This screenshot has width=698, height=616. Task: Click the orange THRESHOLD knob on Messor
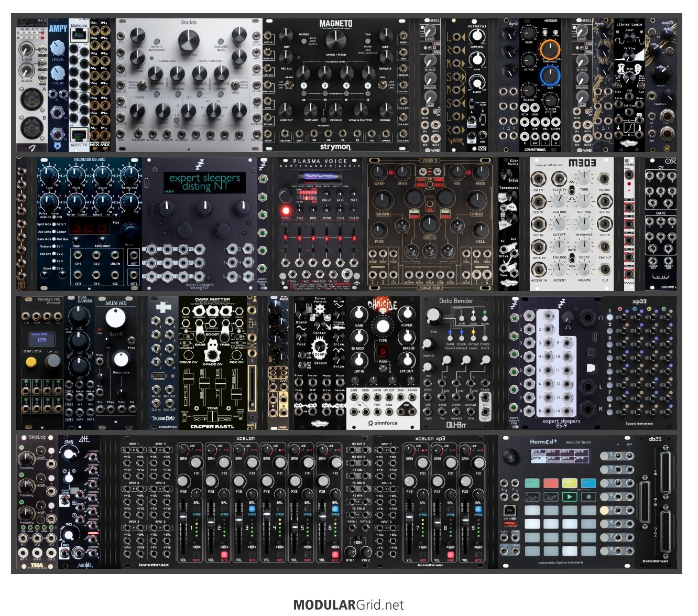point(550,50)
